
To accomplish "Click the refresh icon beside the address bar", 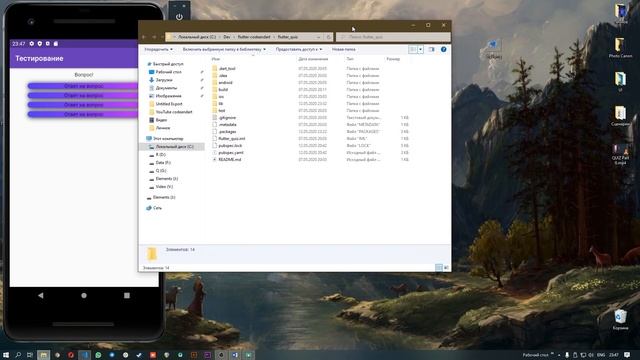I will point(329,37).
